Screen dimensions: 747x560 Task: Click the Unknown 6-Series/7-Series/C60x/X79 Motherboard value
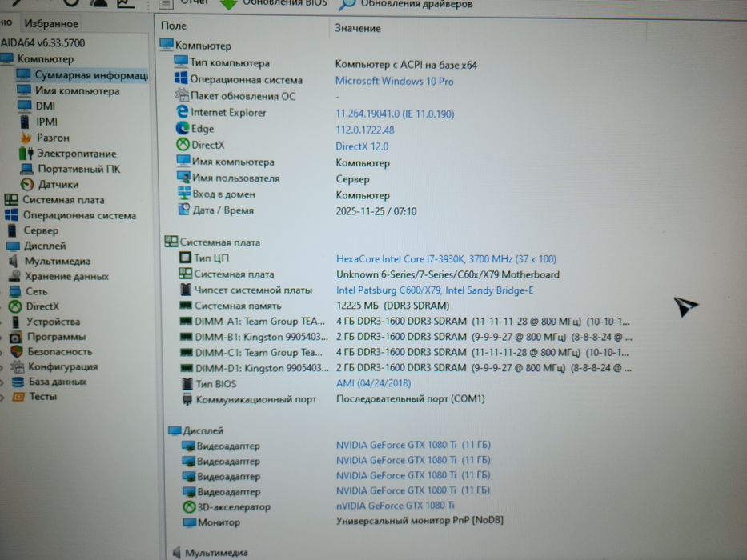coord(448,274)
